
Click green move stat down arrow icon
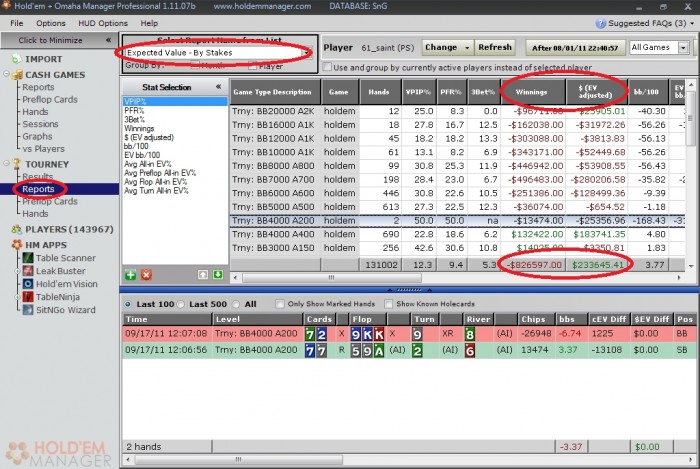(x=218, y=274)
